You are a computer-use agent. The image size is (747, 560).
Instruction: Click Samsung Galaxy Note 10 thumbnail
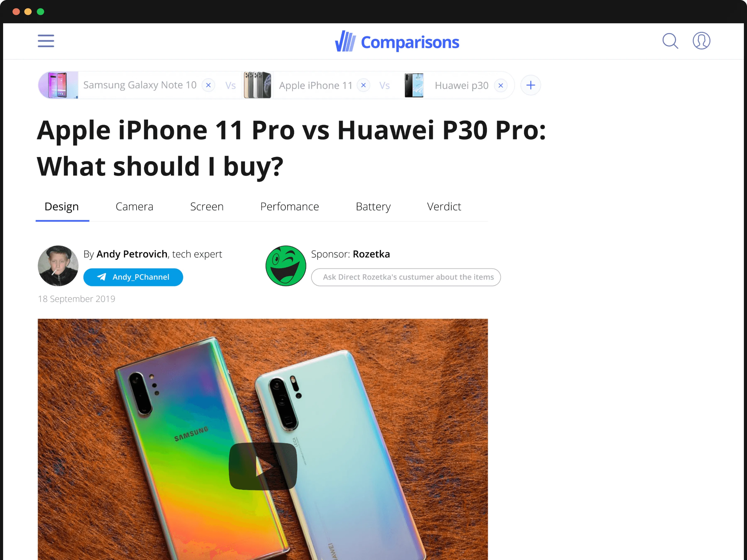tap(58, 85)
